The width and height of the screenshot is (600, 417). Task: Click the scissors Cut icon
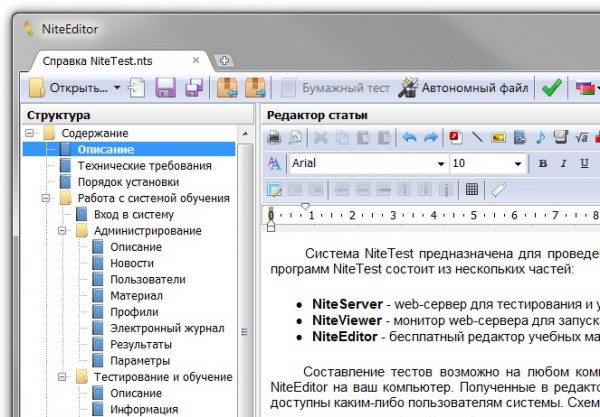[320, 137]
